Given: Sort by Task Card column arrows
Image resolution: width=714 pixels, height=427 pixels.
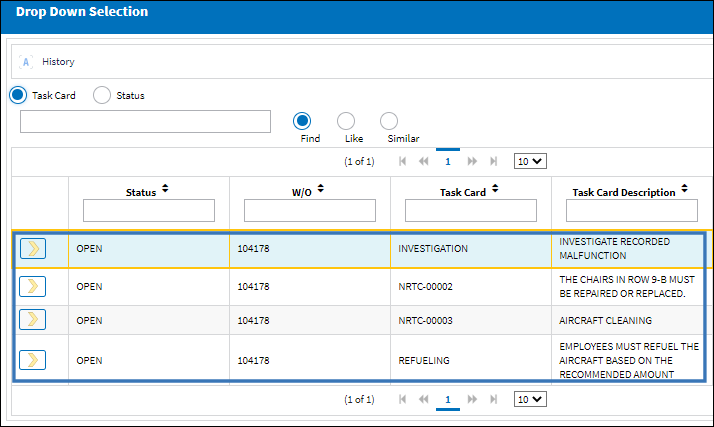Looking at the screenshot, I should pyautogui.click(x=495, y=188).
